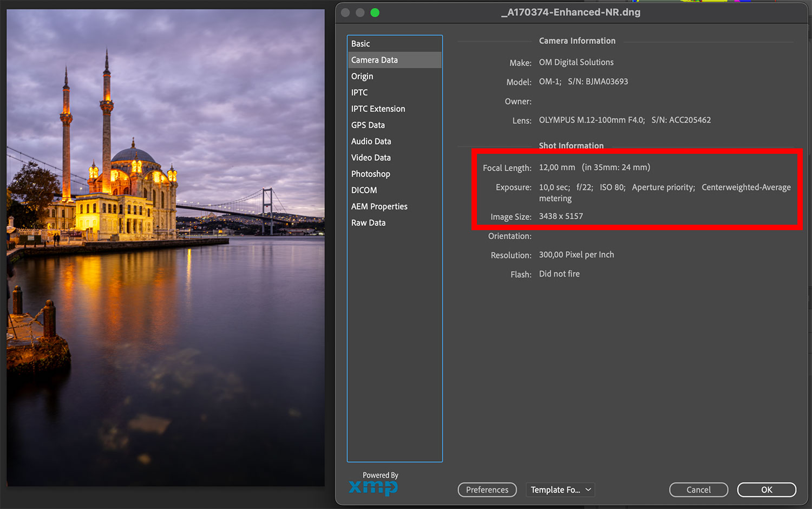Confirm with the OK button

pyautogui.click(x=767, y=490)
